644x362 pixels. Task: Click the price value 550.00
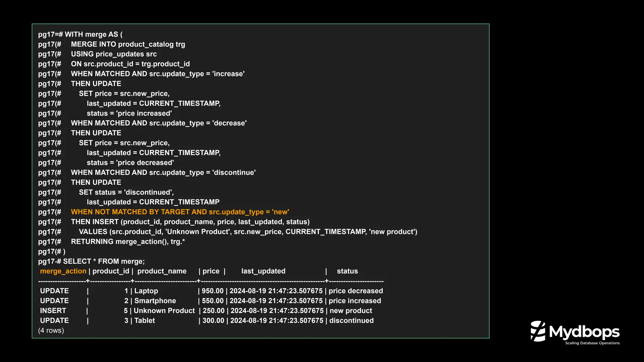coord(213,301)
